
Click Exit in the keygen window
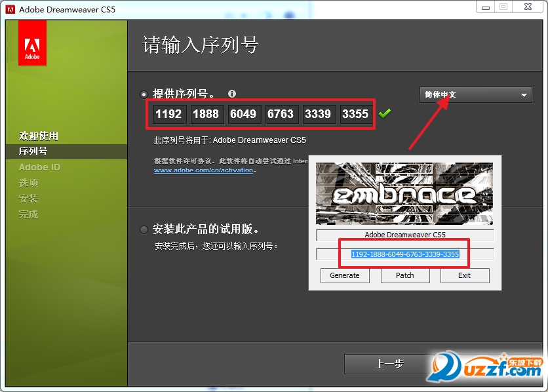[465, 275]
